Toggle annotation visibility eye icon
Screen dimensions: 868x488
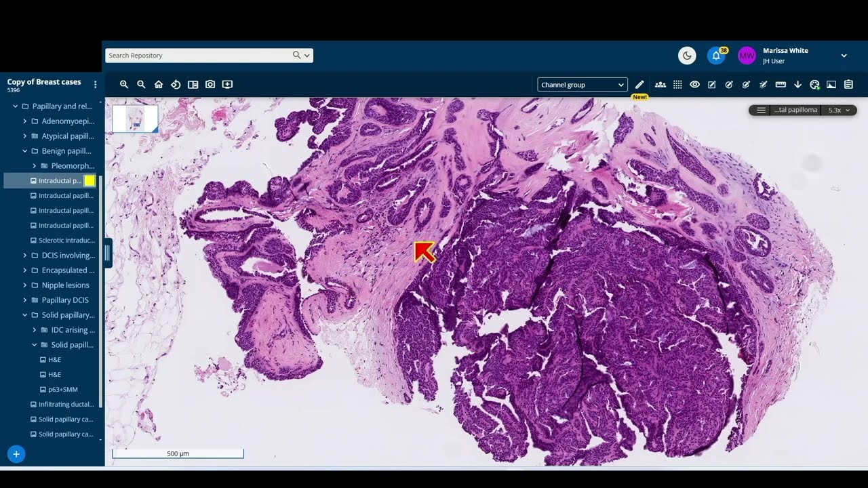(695, 85)
